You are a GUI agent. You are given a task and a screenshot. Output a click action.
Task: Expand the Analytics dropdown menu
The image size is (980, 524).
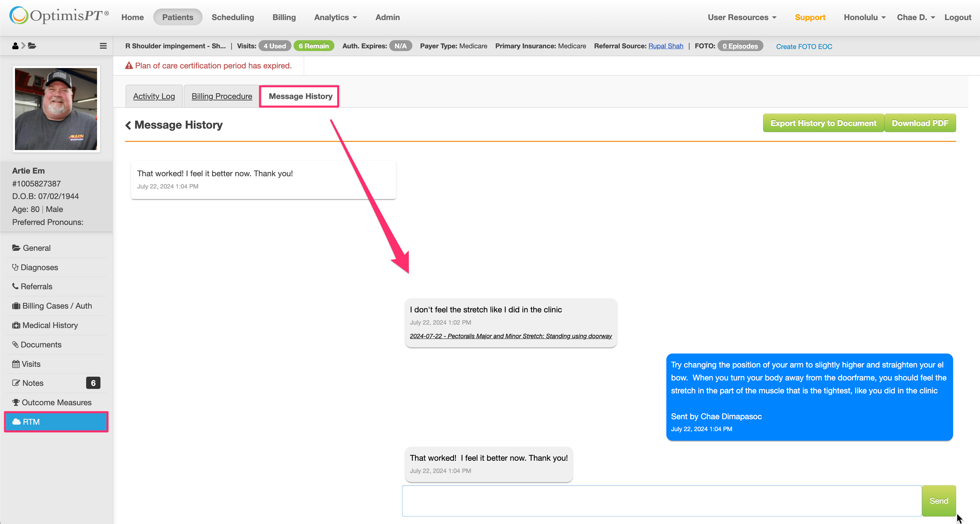335,17
